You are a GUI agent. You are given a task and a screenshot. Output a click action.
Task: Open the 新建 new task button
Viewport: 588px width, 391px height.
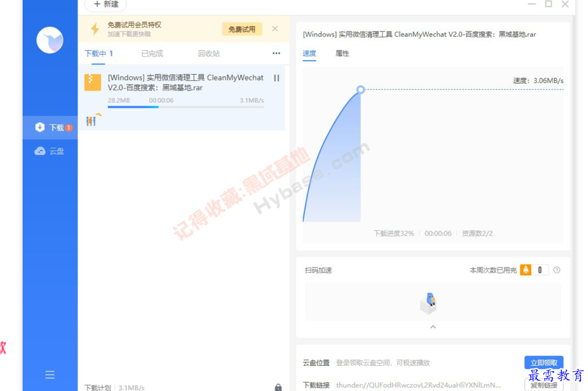point(106,4)
